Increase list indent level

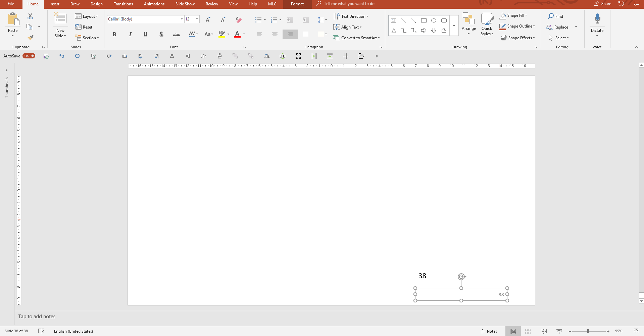306,20
